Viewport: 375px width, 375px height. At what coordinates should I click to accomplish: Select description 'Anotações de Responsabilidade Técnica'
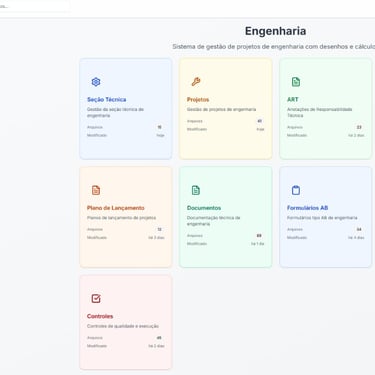point(319,112)
